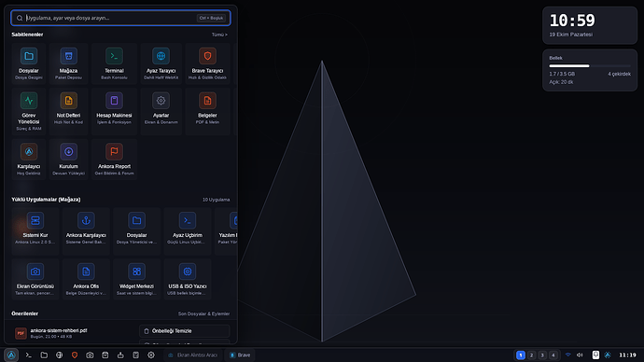Image resolution: width=644 pixels, height=362 pixels.
Task: Click blue Ankora tray icon beside clock
Action: coord(608,355)
